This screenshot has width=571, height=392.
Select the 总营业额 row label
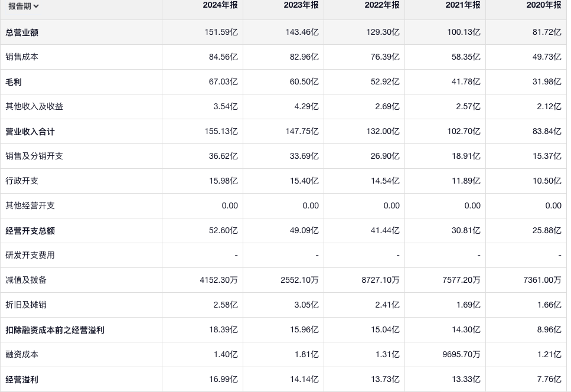click(x=22, y=32)
